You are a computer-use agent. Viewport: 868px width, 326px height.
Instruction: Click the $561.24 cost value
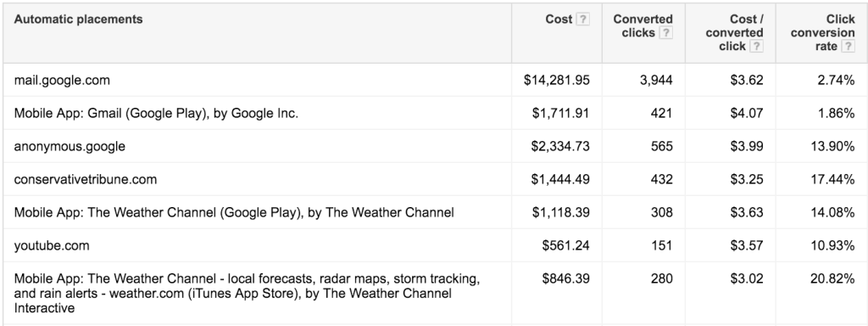coord(565,245)
